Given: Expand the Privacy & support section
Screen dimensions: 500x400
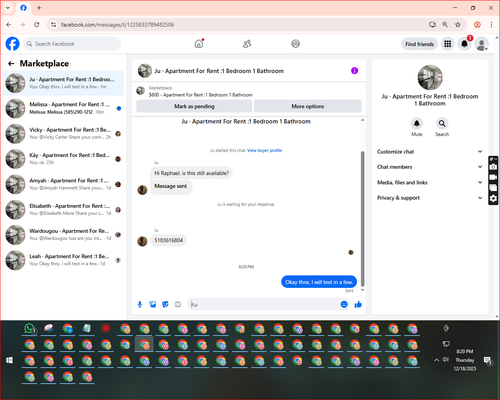Looking at the screenshot, I should pyautogui.click(x=430, y=198).
